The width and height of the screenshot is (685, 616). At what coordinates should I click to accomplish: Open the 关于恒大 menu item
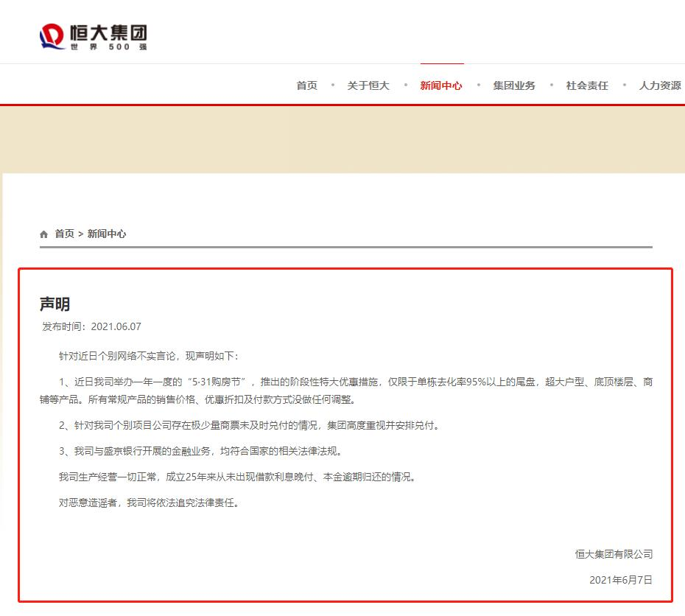(x=368, y=85)
